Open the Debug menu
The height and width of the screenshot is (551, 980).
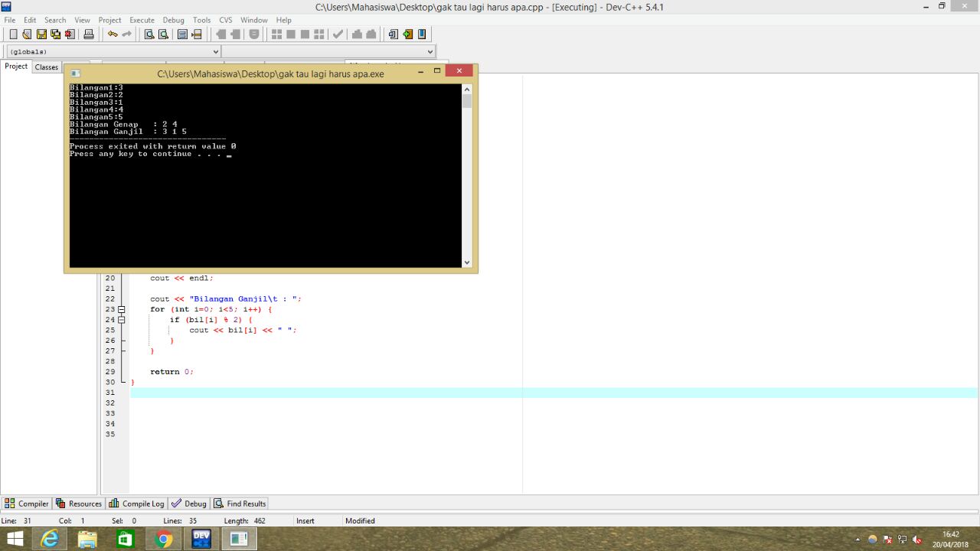[x=173, y=20]
